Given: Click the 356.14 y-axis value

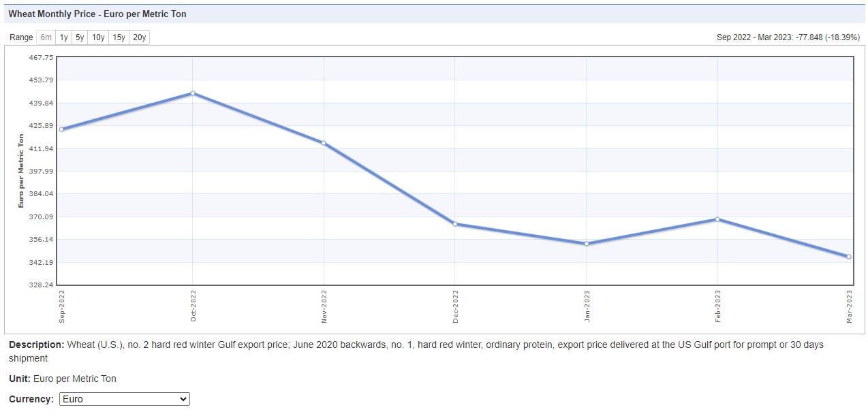Looking at the screenshot, I should [42, 240].
